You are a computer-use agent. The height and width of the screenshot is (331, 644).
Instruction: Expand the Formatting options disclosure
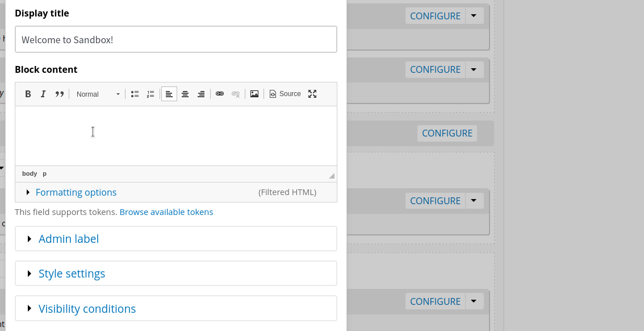(x=76, y=192)
